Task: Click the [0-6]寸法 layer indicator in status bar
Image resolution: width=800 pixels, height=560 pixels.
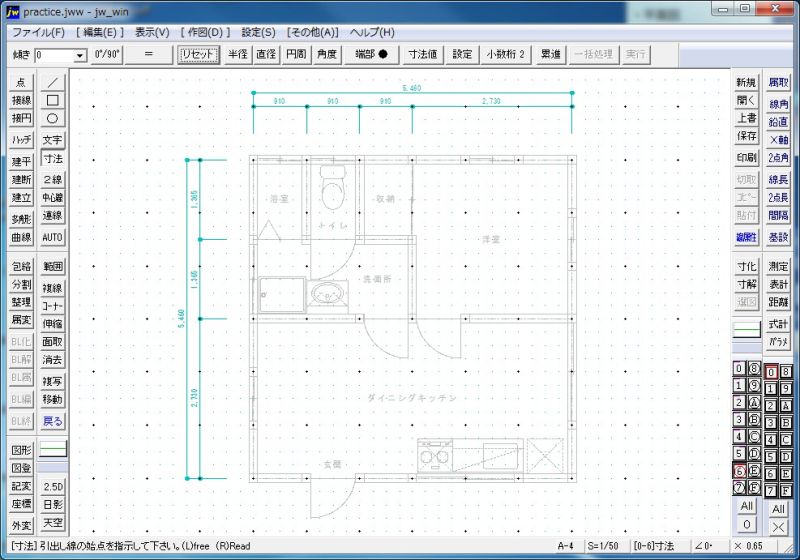Action: (654, 546)
